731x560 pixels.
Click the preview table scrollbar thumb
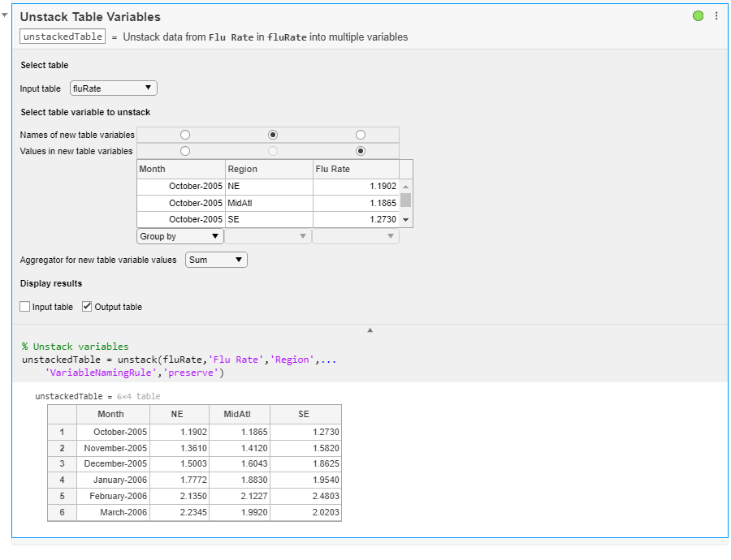(406, 200)
